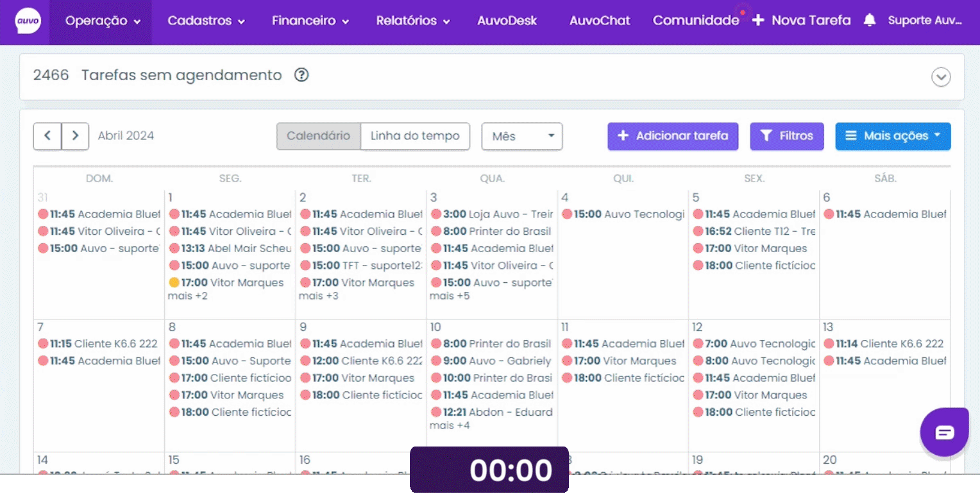Image resolution: width=980 pixels, height=494 pixels.
Task: Open the 15:00 Auvo Tecnologi task on April 4
Action: click(623, 214)
